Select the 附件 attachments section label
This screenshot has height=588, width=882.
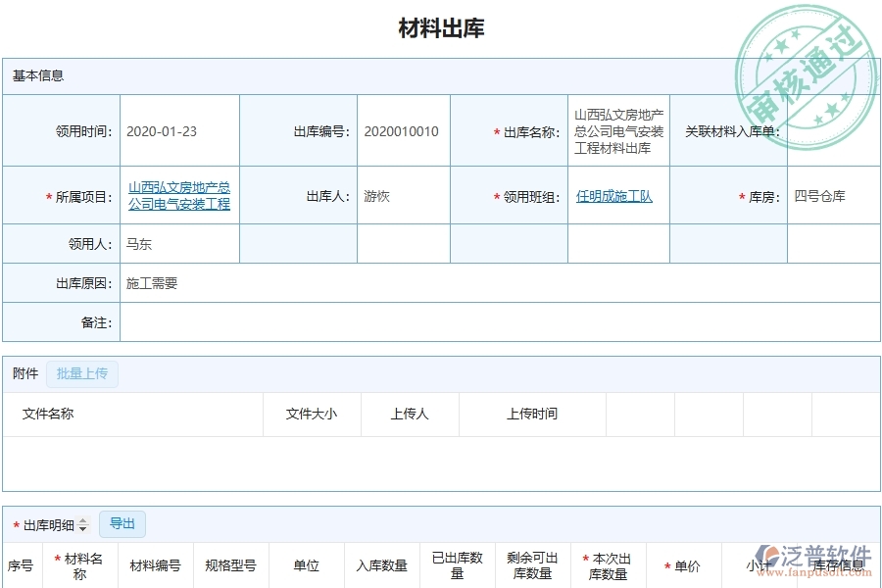pyautogui.click(x=24, y=374)
